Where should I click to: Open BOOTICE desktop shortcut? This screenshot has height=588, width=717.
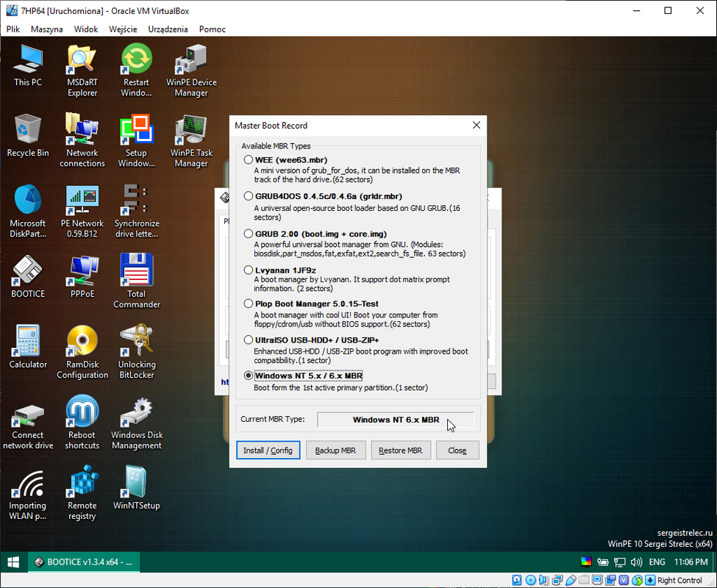pos(28,277)
